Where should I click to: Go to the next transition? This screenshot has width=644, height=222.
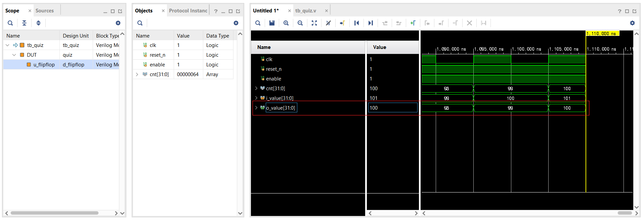399,23
